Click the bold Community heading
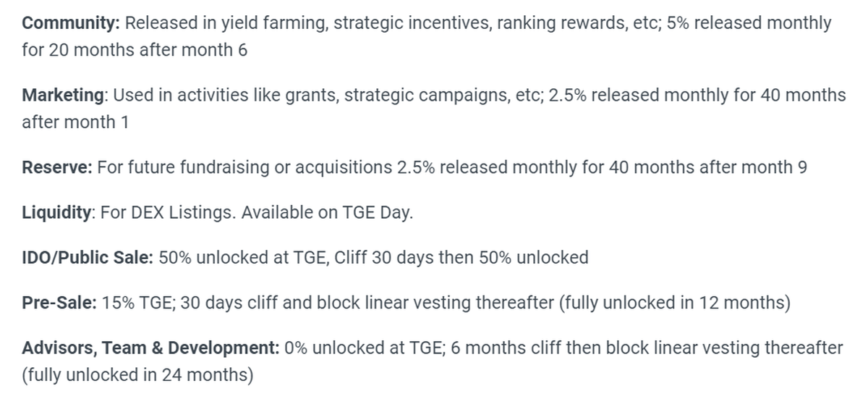 [x=71, y=23]
